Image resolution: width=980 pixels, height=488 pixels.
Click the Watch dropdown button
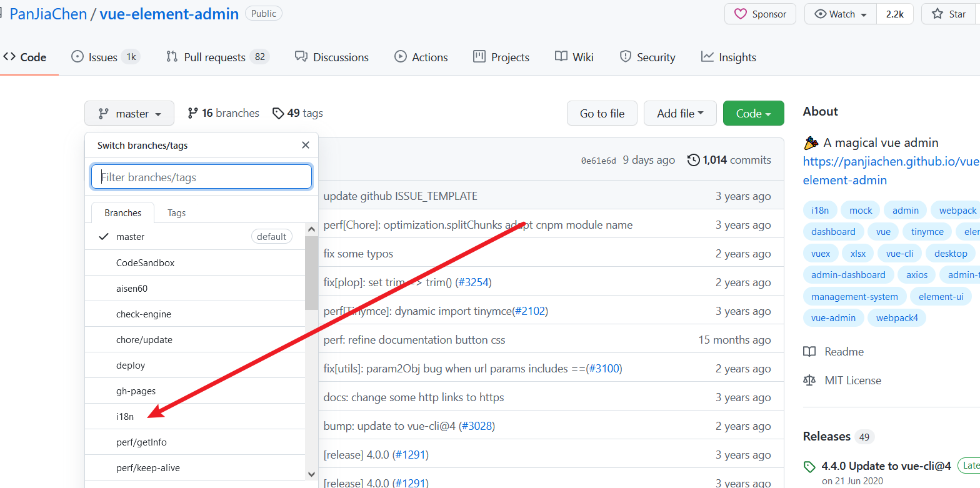point(841,14)
